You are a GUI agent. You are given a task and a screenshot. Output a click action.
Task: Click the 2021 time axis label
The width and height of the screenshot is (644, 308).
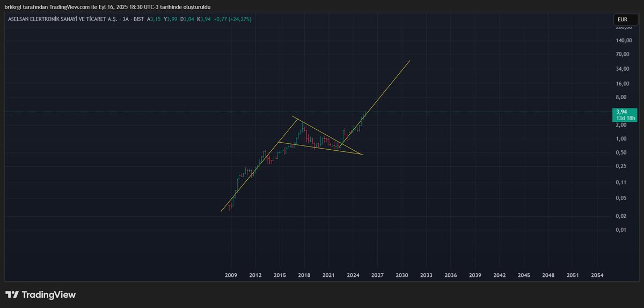(x=328, y=275)
